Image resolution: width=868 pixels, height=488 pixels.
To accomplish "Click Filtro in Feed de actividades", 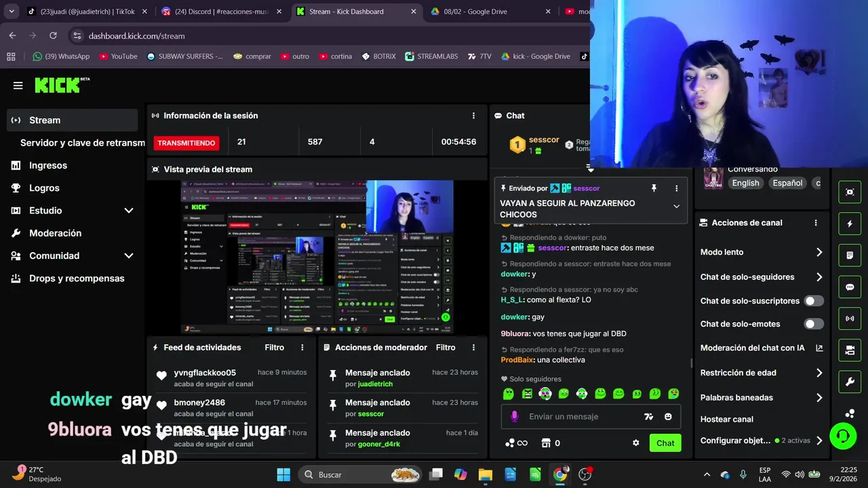I will point(274,348).
